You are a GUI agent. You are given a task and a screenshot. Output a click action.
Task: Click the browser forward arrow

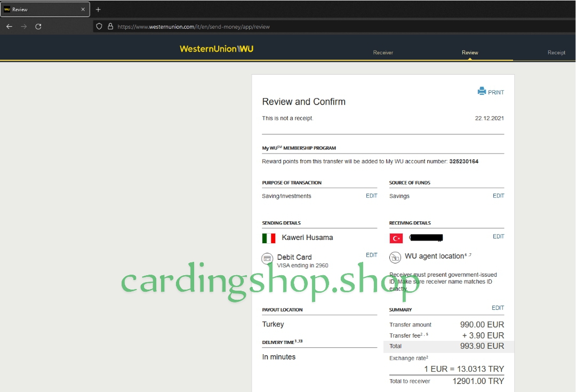23,27
